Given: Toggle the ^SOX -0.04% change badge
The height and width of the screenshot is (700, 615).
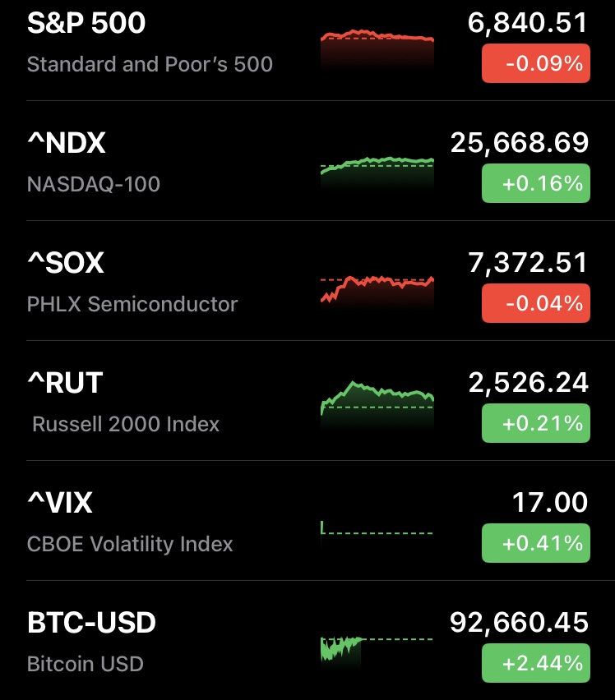Looking at the screenshot, I should pos(535,303).
